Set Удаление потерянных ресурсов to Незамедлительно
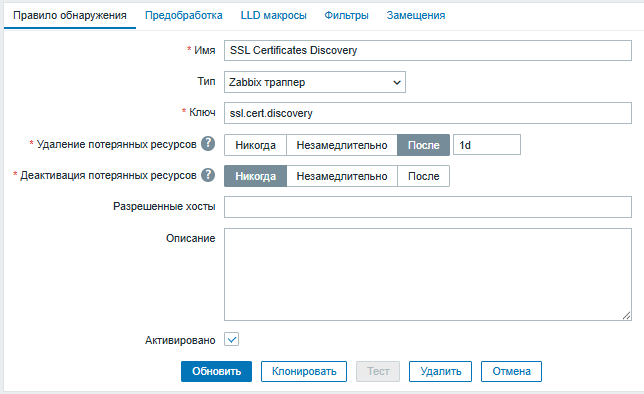 tap(342, 145)
